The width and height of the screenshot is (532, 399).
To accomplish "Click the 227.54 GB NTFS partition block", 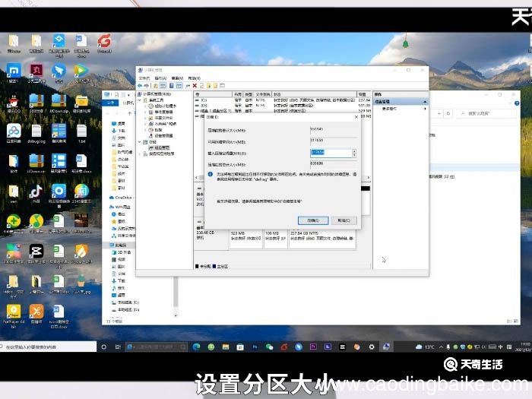I will (x=322, y=239).
